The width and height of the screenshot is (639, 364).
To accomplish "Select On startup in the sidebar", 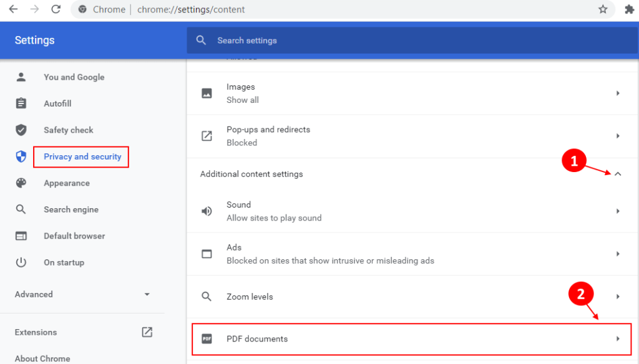I will pyautogui.click(x=64, y=262).
